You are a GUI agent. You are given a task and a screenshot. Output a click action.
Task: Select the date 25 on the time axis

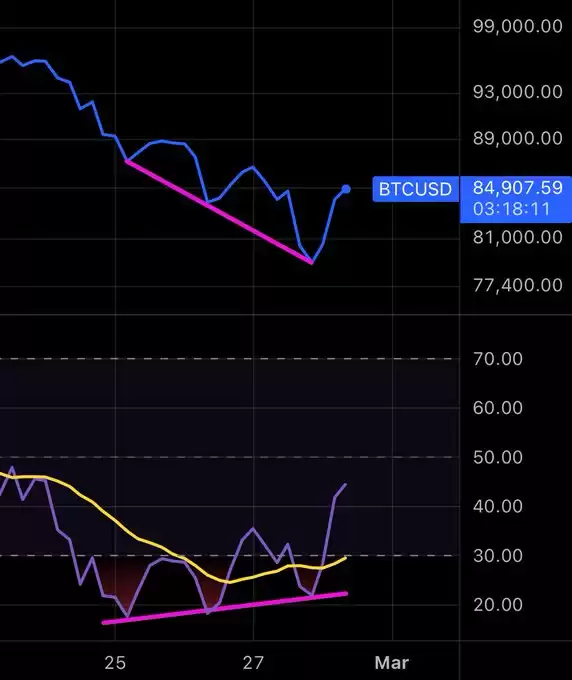pos(115,663)
